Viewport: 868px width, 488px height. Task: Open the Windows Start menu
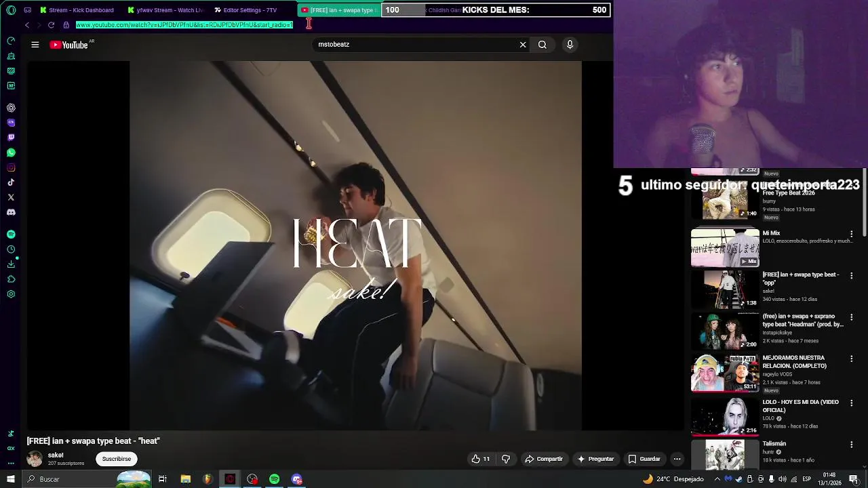11,479
